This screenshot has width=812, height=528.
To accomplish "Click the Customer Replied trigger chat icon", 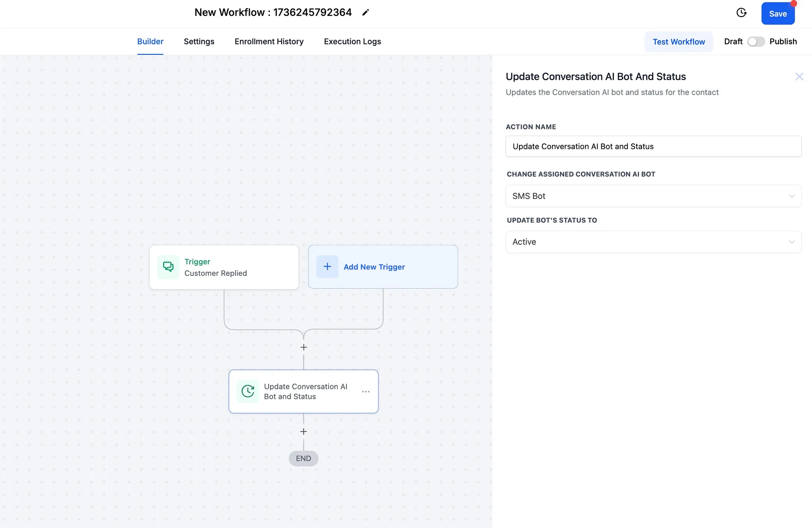I will click(168, 267).
